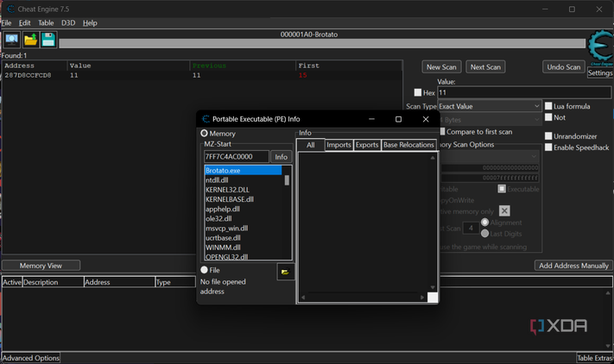The image size is (614, 364).
Task: Toggle the Executable checkbox
Action: point(502,189)
